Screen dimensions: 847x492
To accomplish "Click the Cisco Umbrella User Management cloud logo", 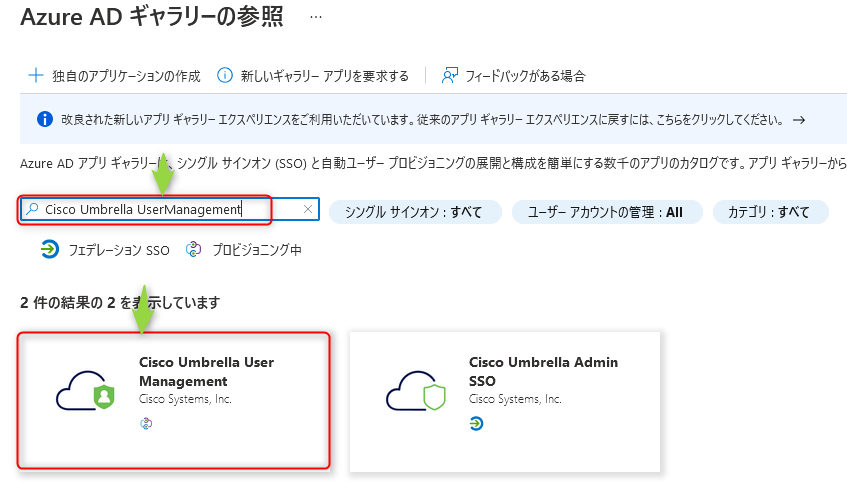I will [x=85, y=390].
